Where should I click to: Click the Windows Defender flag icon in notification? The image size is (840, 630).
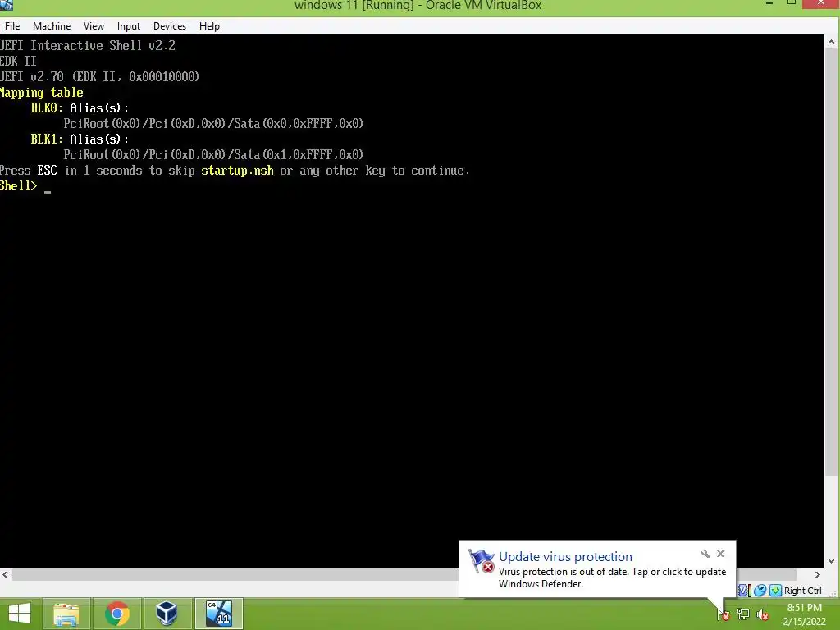point(481,561)
